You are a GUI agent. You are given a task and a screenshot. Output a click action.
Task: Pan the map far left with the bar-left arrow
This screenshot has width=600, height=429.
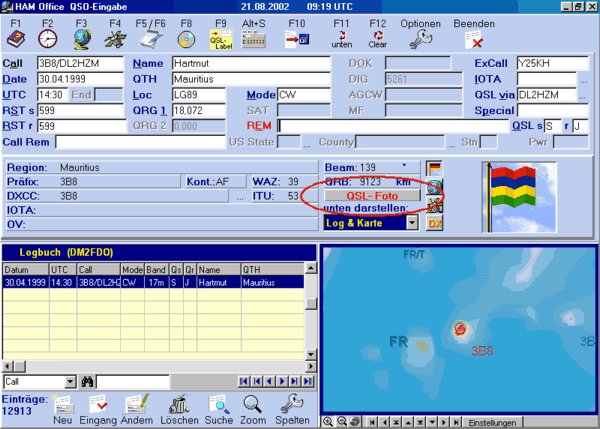(371, 422)
